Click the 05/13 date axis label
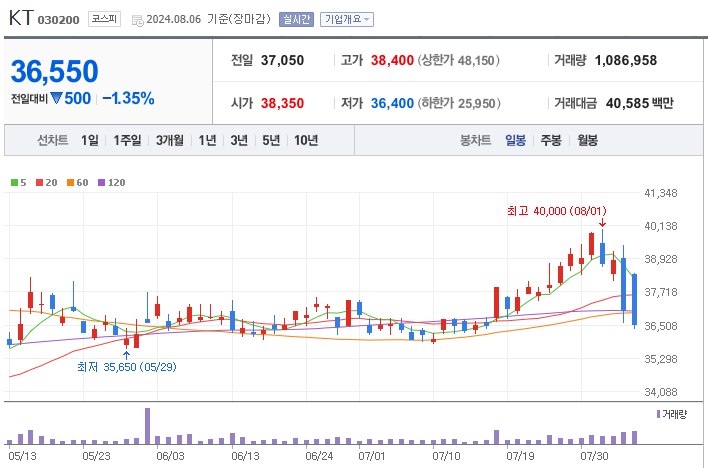The height and width of the screenshot is (468, 708). 22,456
